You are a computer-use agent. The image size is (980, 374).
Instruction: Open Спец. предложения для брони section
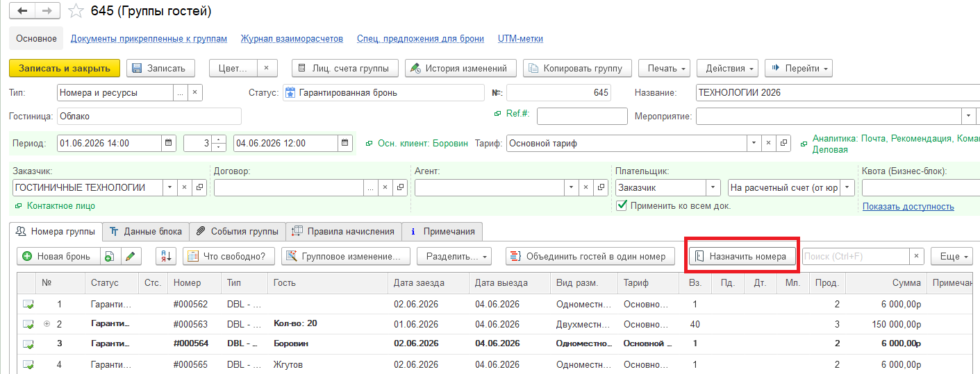pyautogui.click(x=420, y=39)
